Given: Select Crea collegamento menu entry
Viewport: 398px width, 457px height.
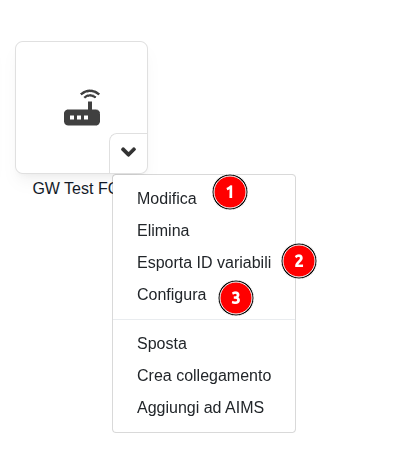Looking at the screenshot, I should 204,375.
